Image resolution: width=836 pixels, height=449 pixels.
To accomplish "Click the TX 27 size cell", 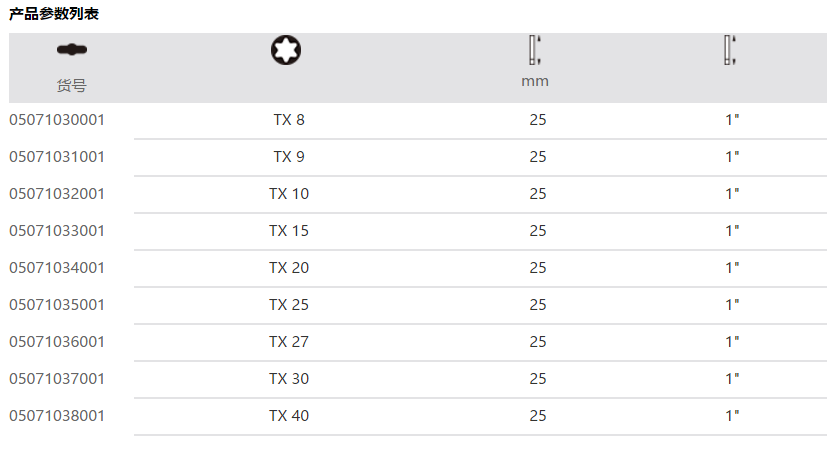I will click(x=289, y=342).
